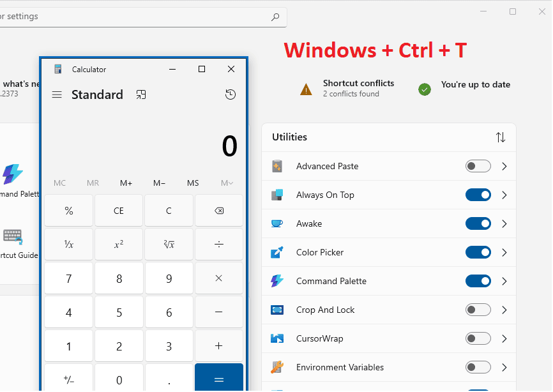This screenshot has height=392, width=553.
Task: Click the plus/minus sign key
Action: [69, 378]
